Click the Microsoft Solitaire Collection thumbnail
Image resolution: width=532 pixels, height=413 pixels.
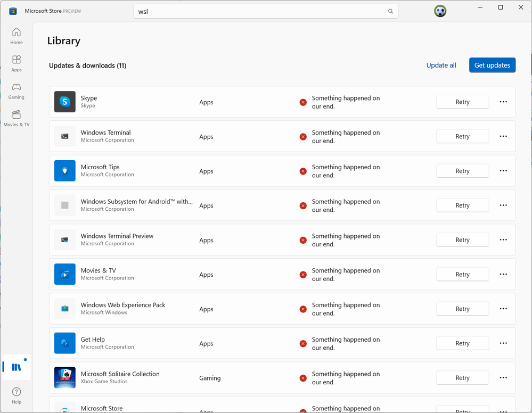(x=65, y=378)
